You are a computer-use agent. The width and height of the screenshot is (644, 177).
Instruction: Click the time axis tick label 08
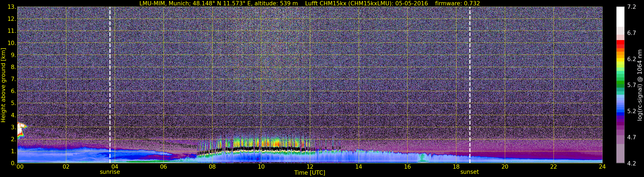pos(212,167)
